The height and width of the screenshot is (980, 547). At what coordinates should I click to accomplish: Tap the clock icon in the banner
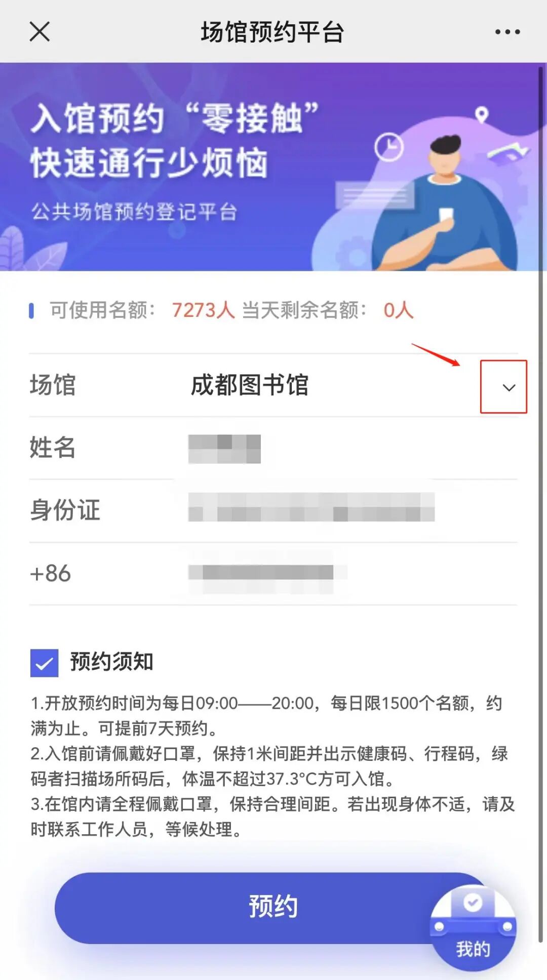(389, 147)
